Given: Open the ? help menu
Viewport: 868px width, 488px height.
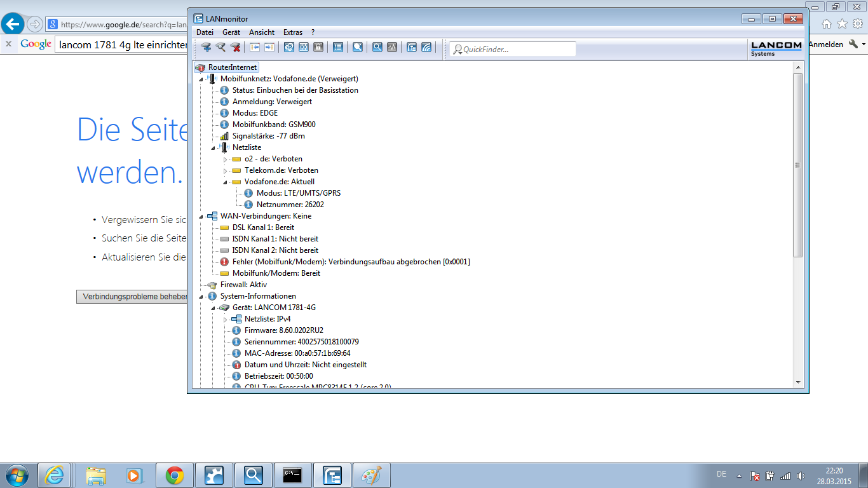Looking at the screenshot, I should tap(313, 32).
